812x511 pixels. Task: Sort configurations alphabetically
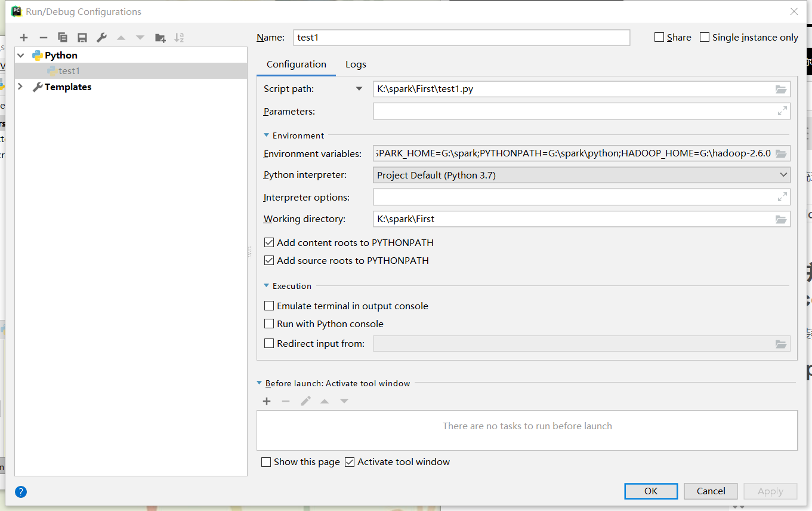pyautogui.click(x=178, y=37)
